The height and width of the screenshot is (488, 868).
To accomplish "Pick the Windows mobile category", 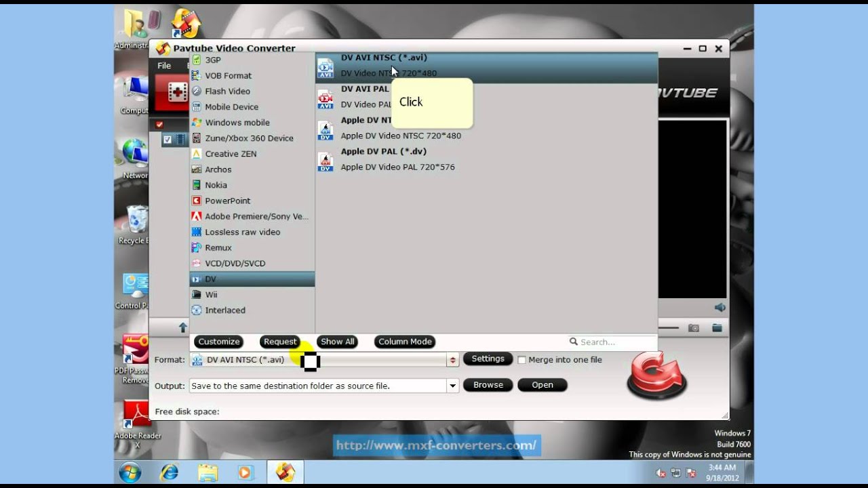I will tap(252, 122).
